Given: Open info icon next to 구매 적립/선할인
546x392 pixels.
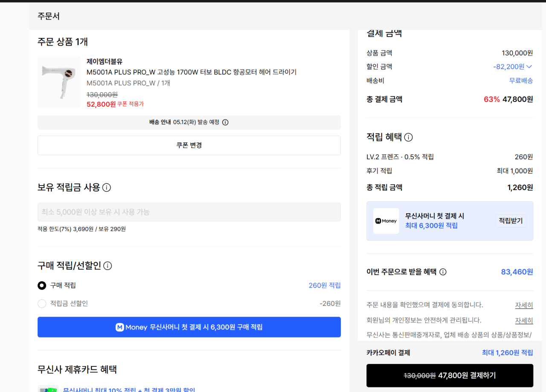Looking at the screenshot, I should [x=107, y=266].
